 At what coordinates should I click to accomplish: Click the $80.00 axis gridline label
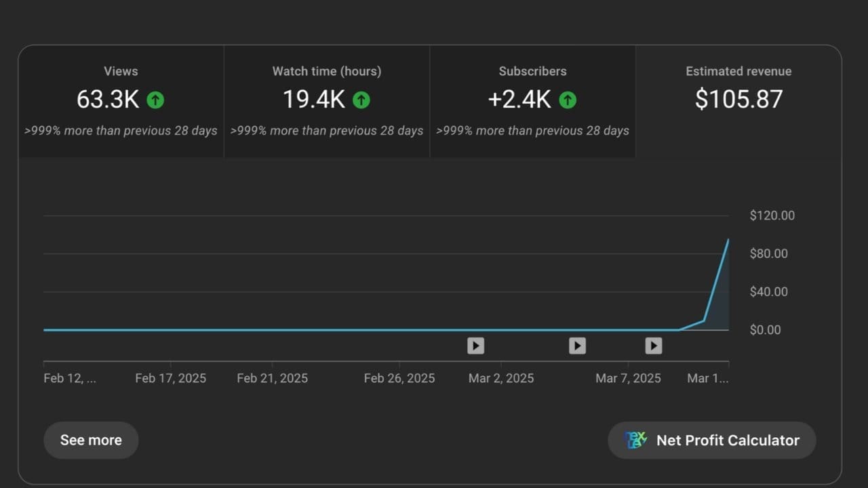(x=769, y=253)
